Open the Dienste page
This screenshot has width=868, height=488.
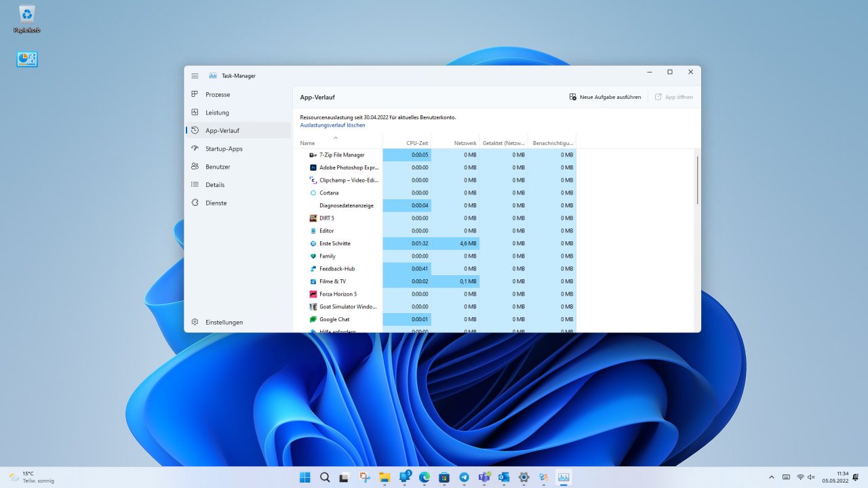point(238,203)
